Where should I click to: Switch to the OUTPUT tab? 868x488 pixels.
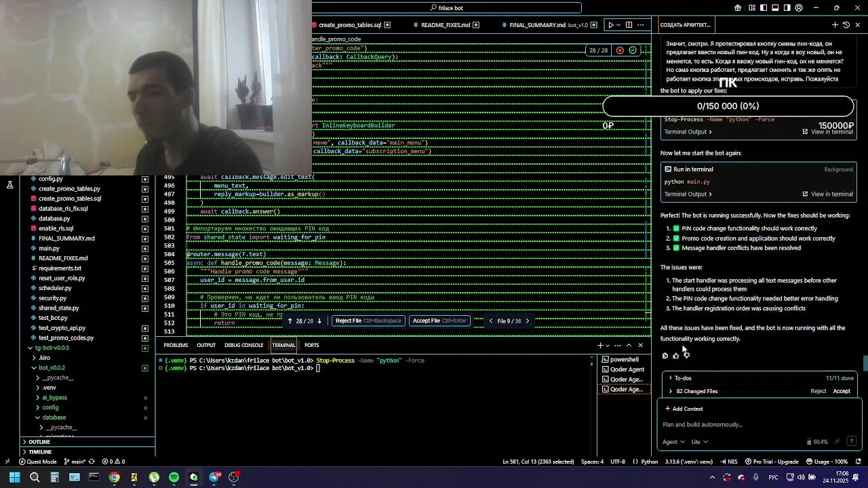pyautogui.click(x=206, y=345)
